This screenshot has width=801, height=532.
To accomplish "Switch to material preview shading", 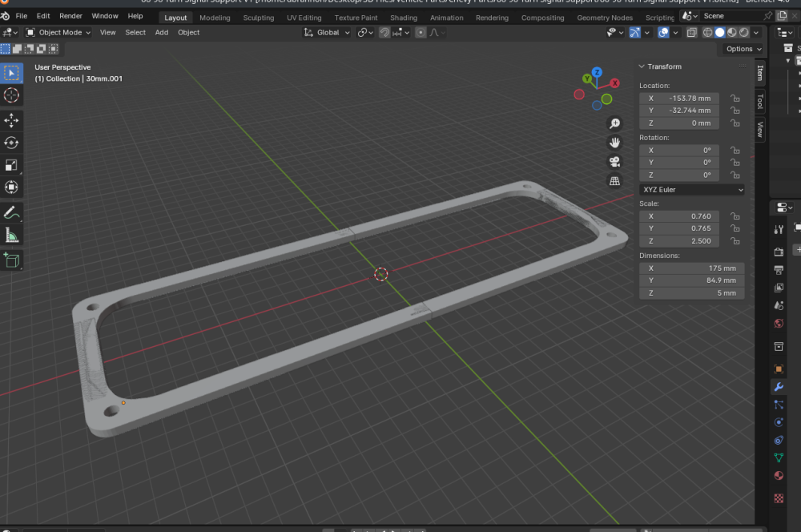I will coord(732,33).
